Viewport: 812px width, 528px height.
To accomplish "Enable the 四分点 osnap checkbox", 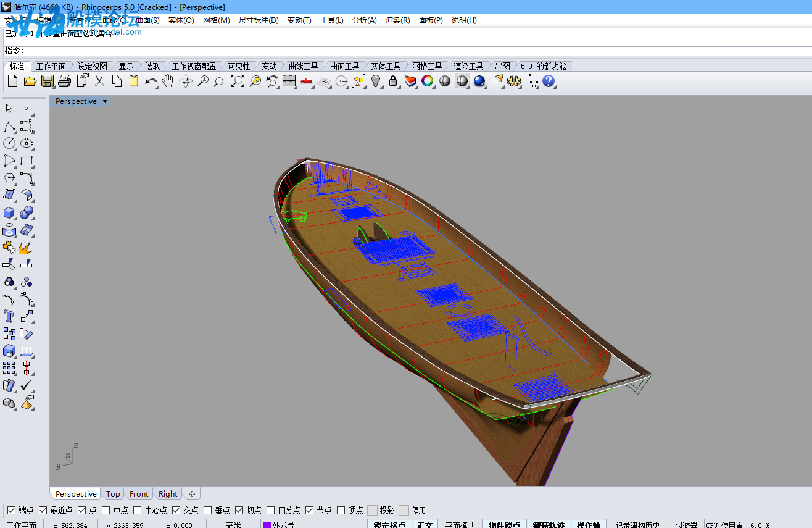I will (271, 510).
